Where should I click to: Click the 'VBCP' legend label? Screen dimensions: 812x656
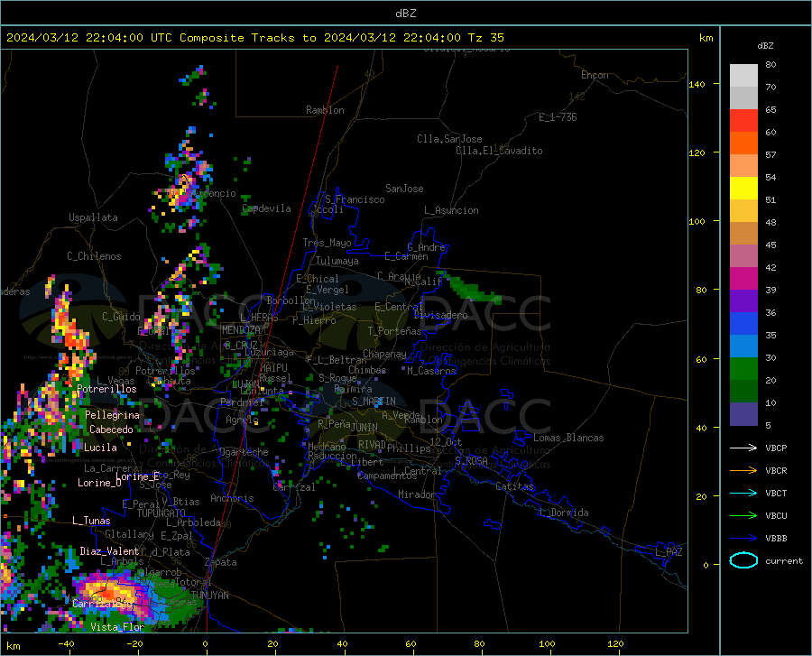point(776,448)
